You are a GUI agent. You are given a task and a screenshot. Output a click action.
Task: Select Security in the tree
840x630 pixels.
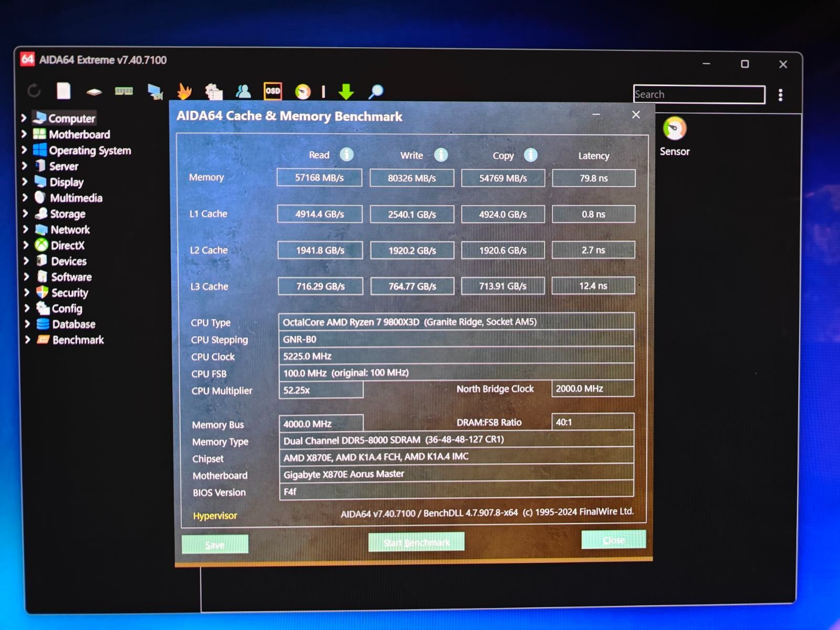coord(69,293)
